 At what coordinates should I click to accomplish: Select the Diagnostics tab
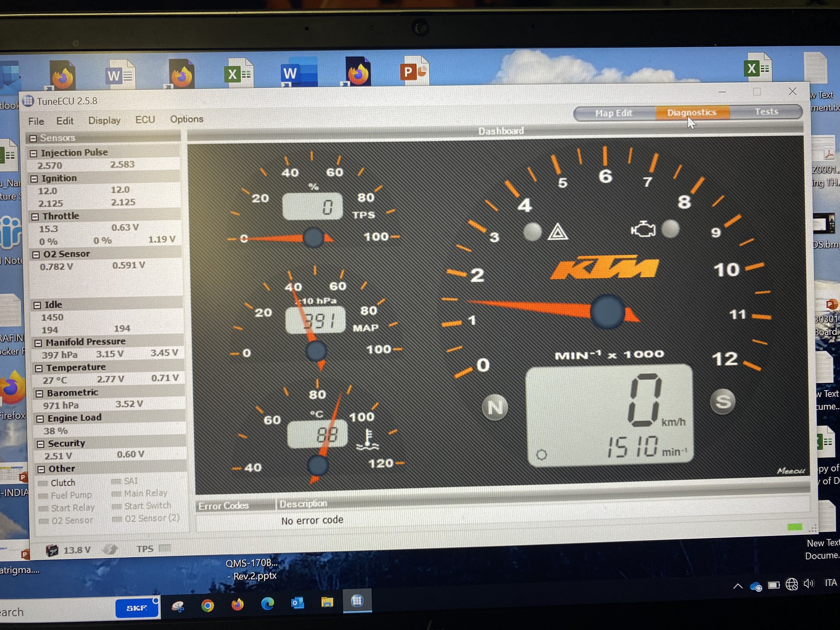[692, 112]
